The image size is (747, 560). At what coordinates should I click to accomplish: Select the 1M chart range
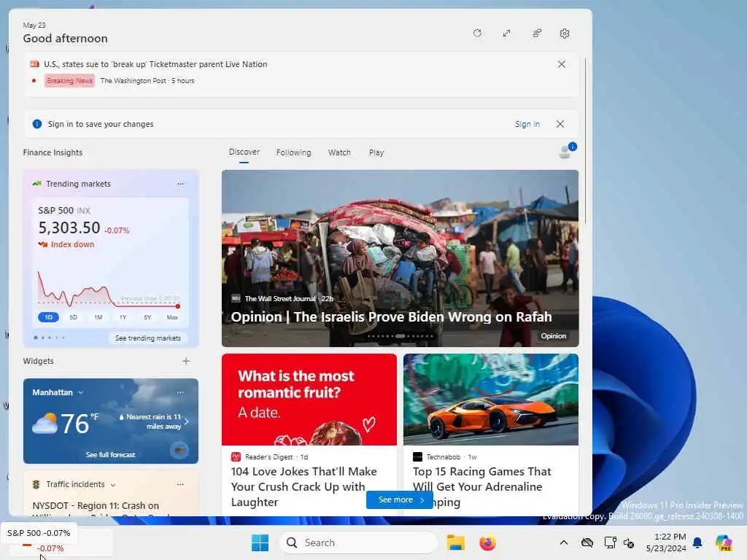pos(98,317)
